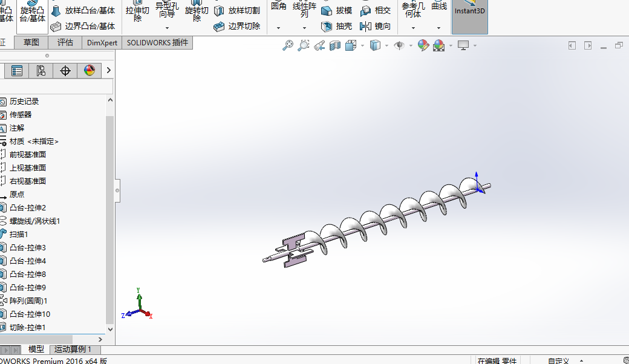Click the Previous View icon
Image resolution: width=629 pixels, height=364 pixels.
pyautogui.click(x=319, y=45)
